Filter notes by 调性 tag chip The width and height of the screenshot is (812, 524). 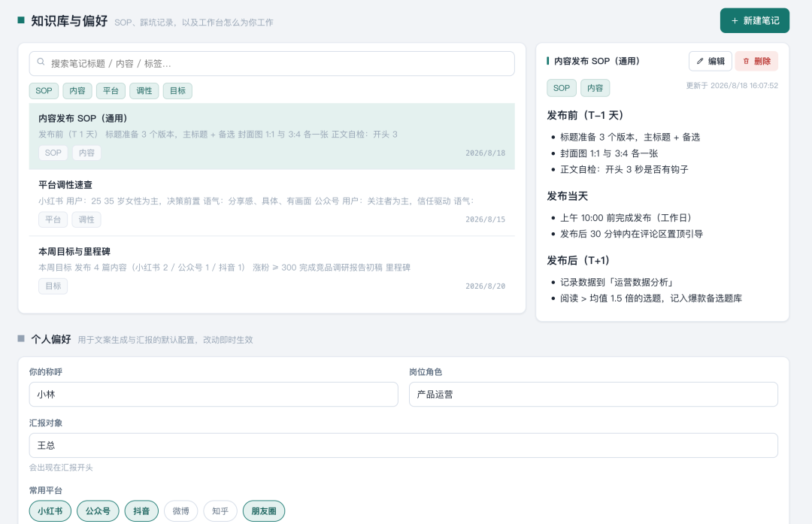(x=144, y=91)
